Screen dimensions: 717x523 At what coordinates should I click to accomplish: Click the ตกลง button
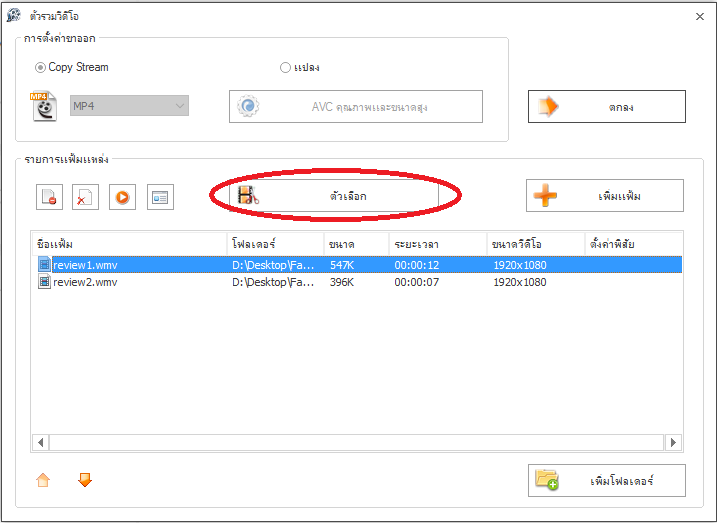tap(607, 107)
